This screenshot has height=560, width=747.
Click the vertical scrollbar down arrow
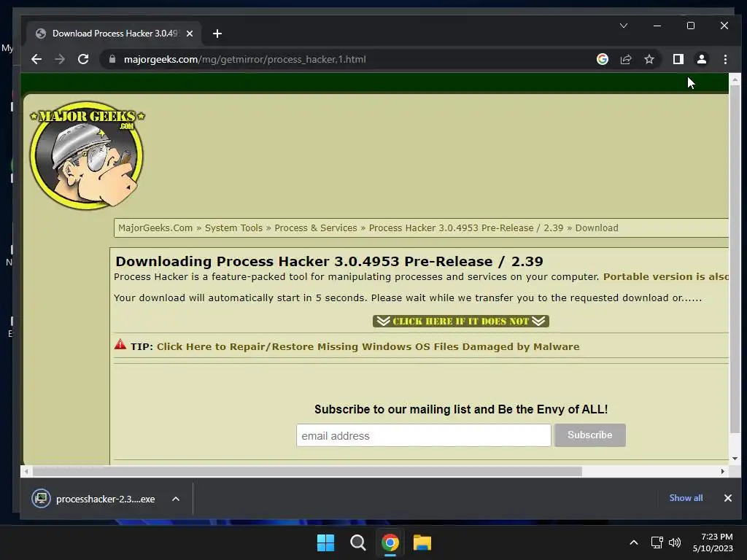[735, 459]
